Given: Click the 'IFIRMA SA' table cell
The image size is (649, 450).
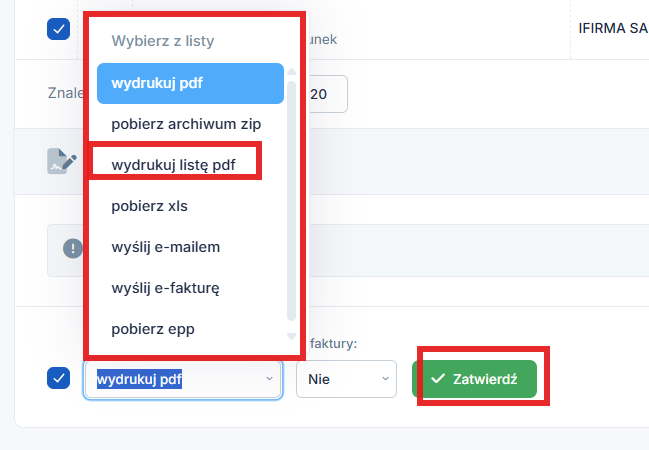Looking at the screenshot, I should pyautogui.click(x=612, y=29).
